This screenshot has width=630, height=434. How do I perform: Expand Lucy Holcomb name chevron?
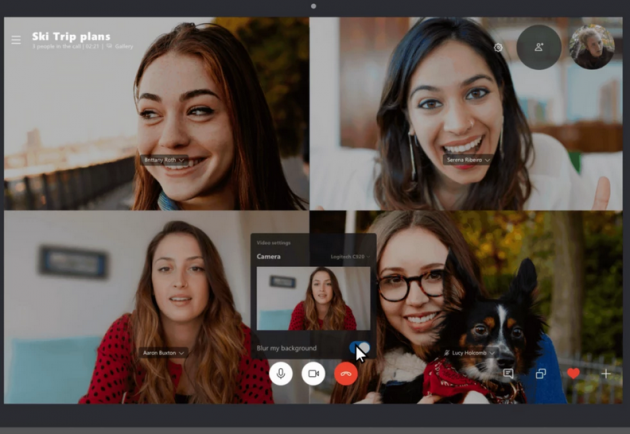[x=492, y=353]
